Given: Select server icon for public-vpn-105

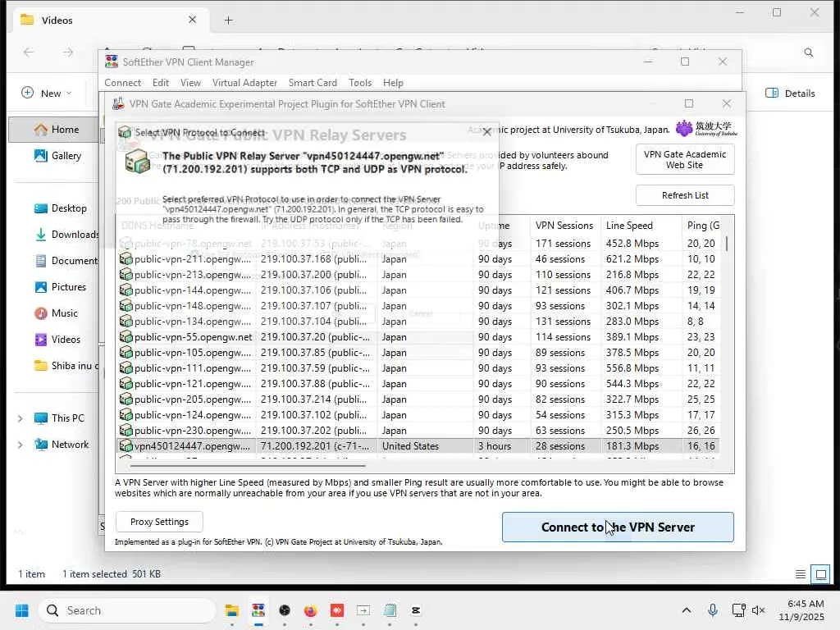Looking at the screenshot, I should click(126, 352).
